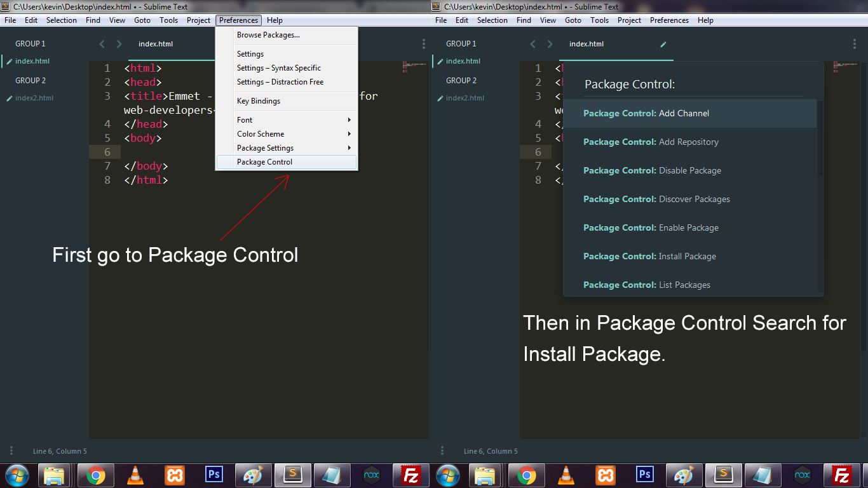868x488 pixels.
Task: Go to next tab arrow, right window
Action: tap(550, 44)
